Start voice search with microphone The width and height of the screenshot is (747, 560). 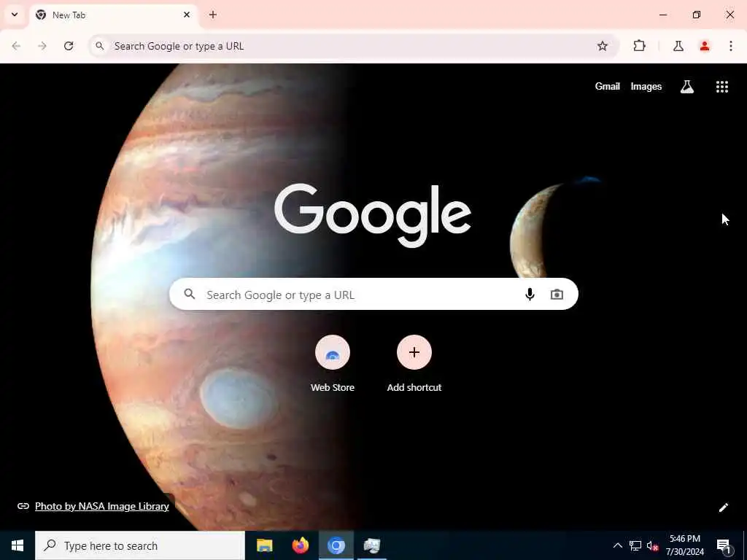[530, 295]
